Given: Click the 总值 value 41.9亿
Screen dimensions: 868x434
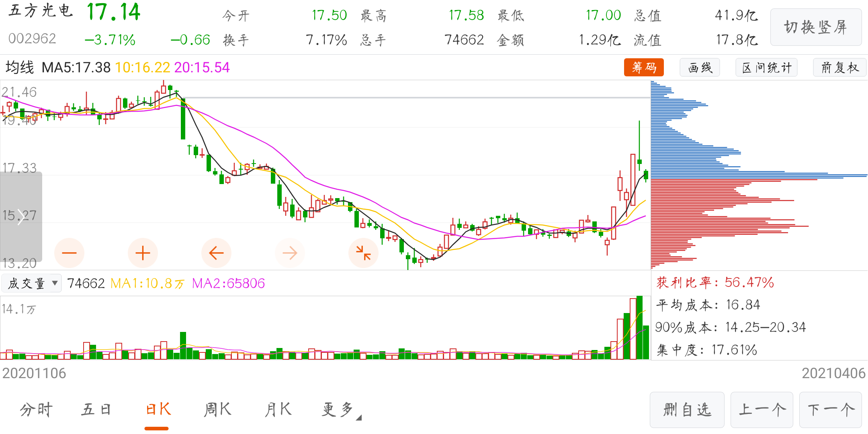Looking at the screenshot, I should [x=736, y=15].
